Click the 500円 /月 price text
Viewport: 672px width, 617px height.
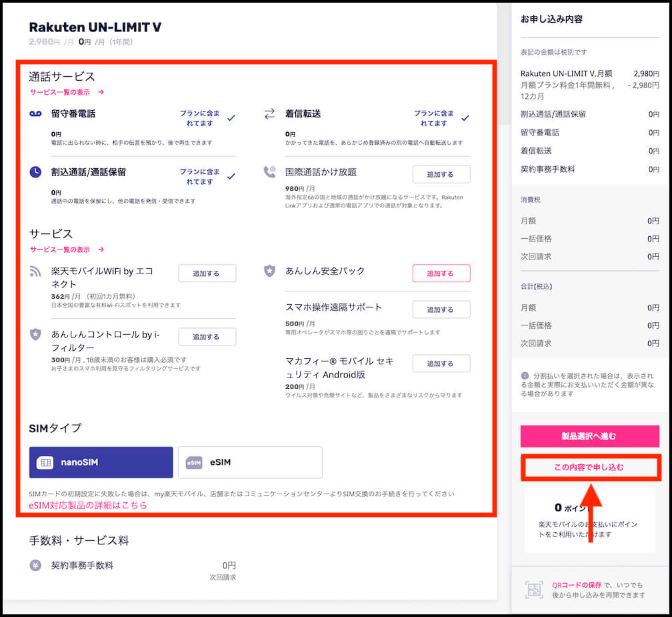[300, 324]
